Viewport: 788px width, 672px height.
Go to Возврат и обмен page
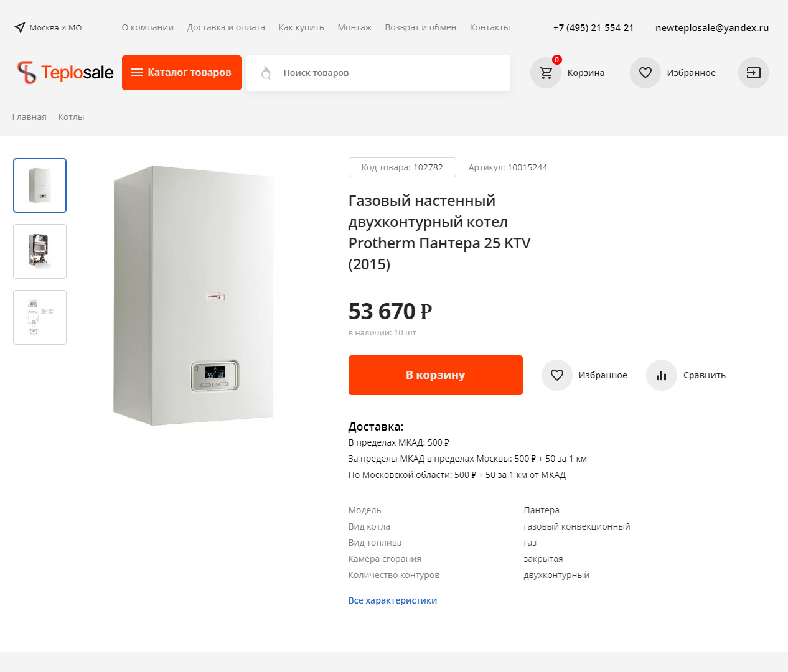click(421, 27)
